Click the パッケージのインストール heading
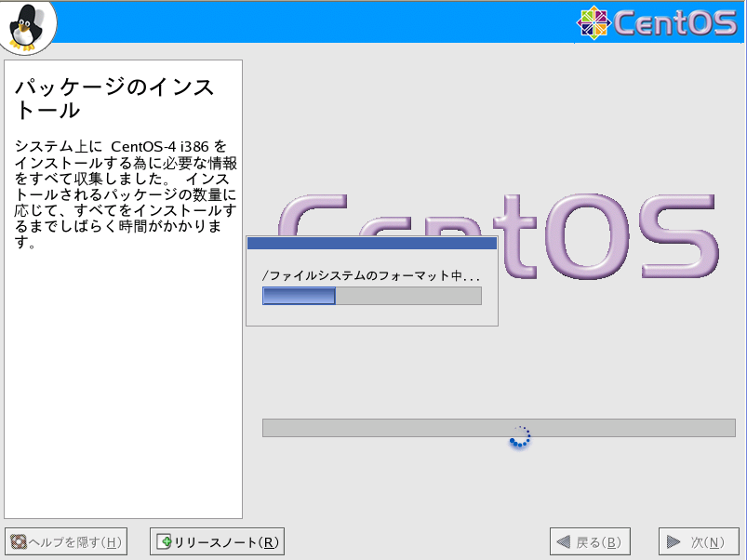747x560 pixels. [114, 99]
